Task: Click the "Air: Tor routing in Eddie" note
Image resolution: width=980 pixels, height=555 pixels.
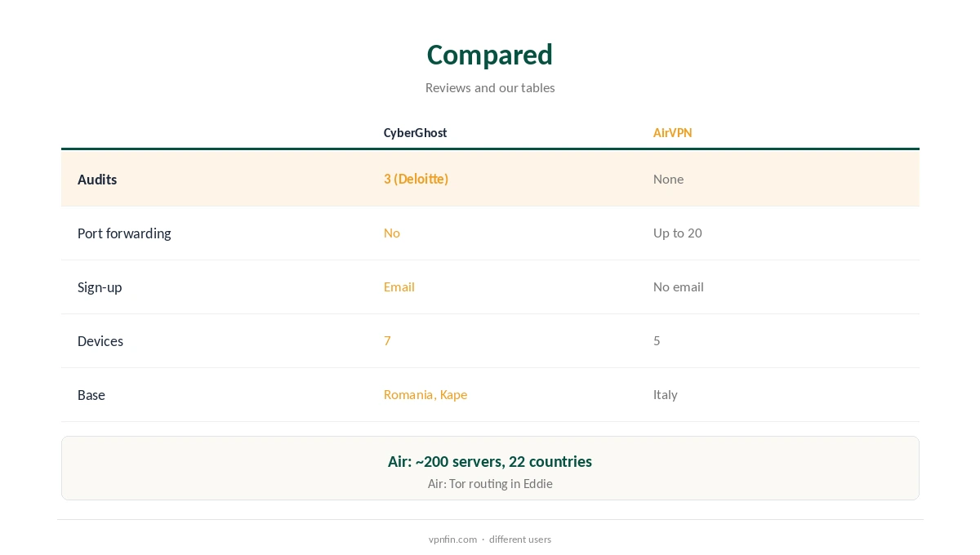Action: pos(490,484)
